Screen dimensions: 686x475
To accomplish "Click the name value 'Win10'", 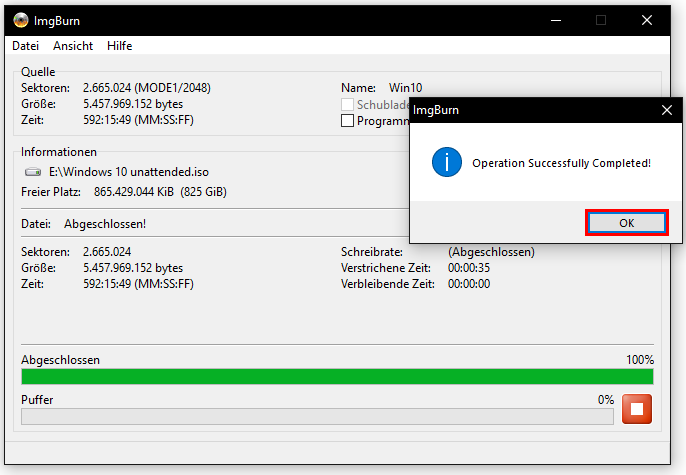I will pos(406,88).
